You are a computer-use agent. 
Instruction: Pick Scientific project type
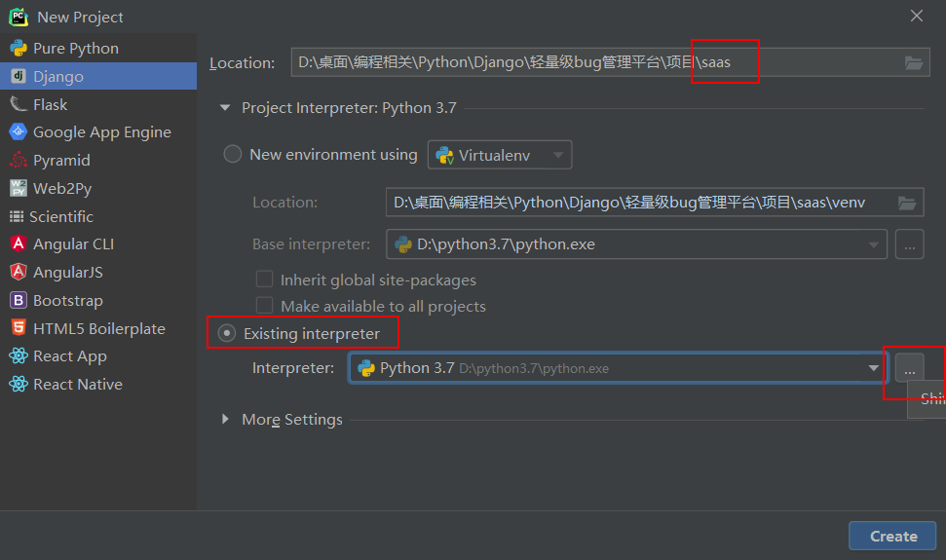(98, 216)
